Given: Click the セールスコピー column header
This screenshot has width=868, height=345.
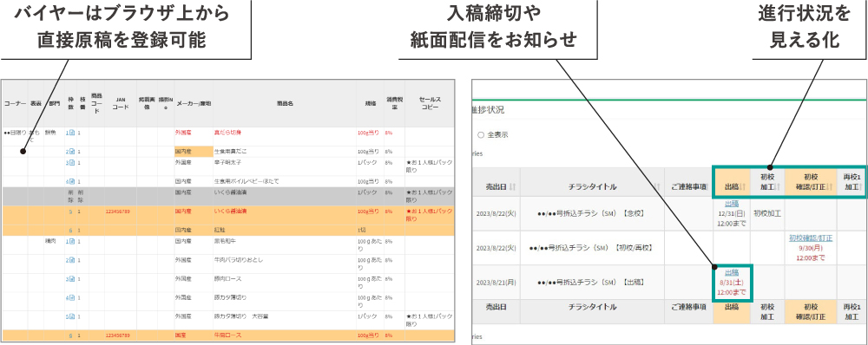Looking at the screenshot, I should tap(429, 103).
